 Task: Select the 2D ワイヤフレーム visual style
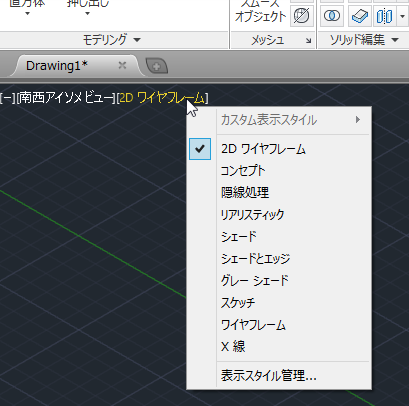click(279, 149)
